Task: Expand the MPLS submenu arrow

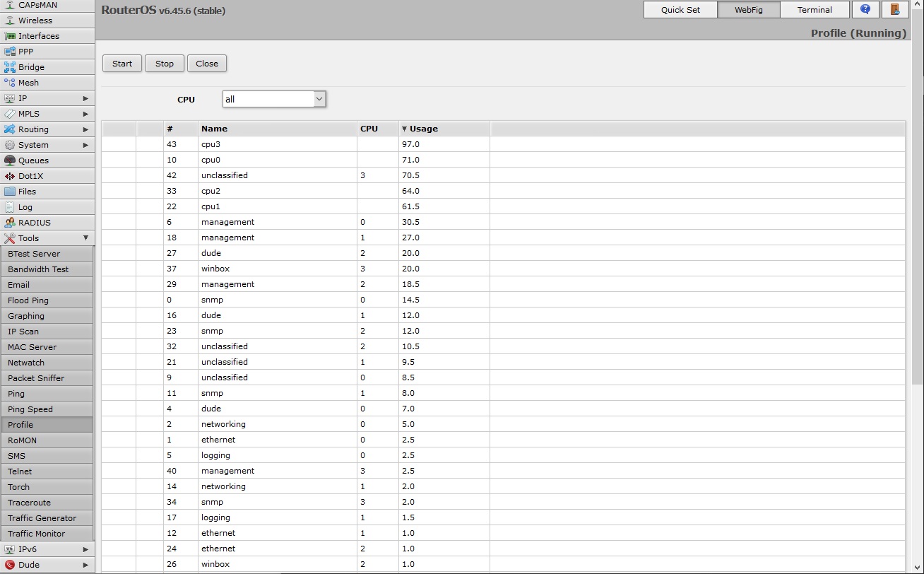Action: point(85,114)
